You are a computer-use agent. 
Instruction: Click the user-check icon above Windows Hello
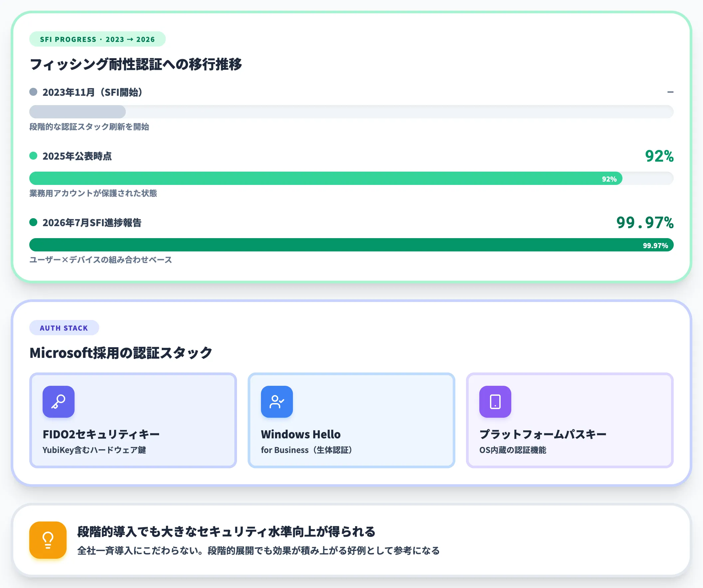[277, 402]
